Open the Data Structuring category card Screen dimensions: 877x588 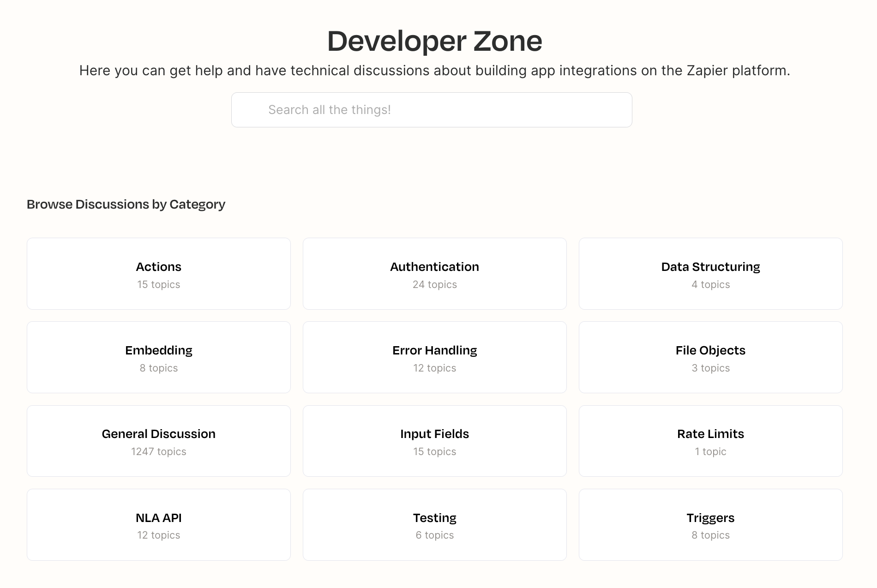[711, 274]
